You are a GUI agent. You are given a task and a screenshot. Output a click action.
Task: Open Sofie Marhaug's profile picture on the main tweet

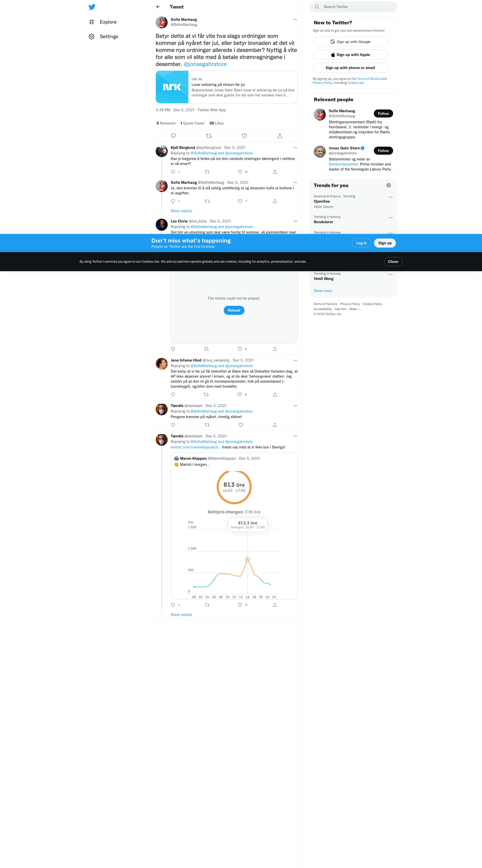(162, 22)
